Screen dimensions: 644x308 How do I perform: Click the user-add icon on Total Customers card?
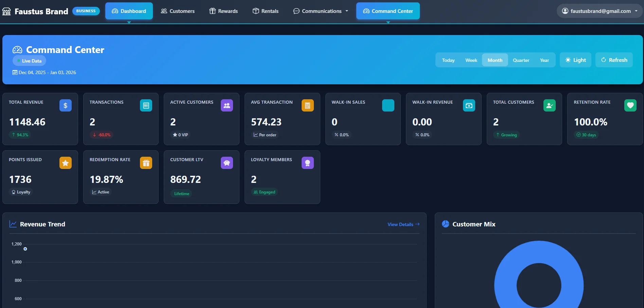pos(550,105)
